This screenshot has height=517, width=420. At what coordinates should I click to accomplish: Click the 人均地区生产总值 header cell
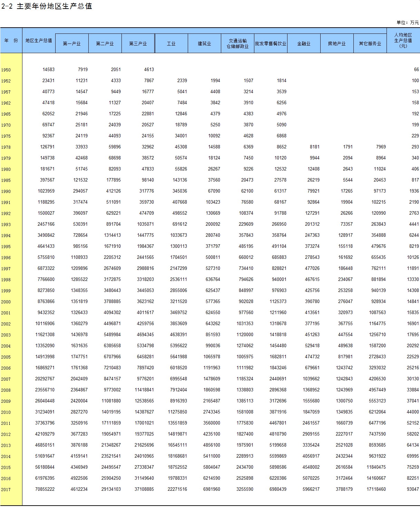tap(403, 40)
